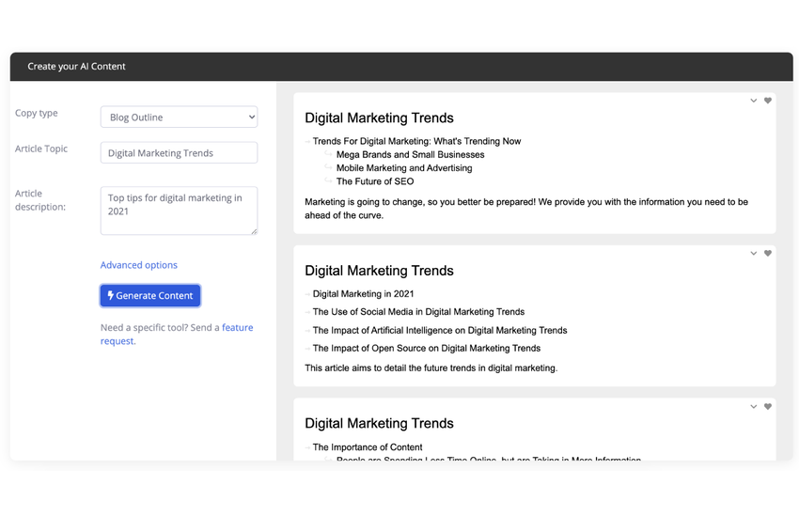The height and width of the screenshot is (532, 799).
Task: Select the 'The Future of SEO' outline item
Action: coord(375,181)
